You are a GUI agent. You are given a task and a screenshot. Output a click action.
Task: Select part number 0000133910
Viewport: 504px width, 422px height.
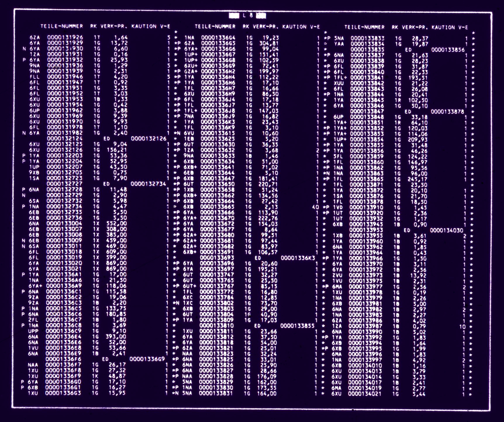coord(367,207)
